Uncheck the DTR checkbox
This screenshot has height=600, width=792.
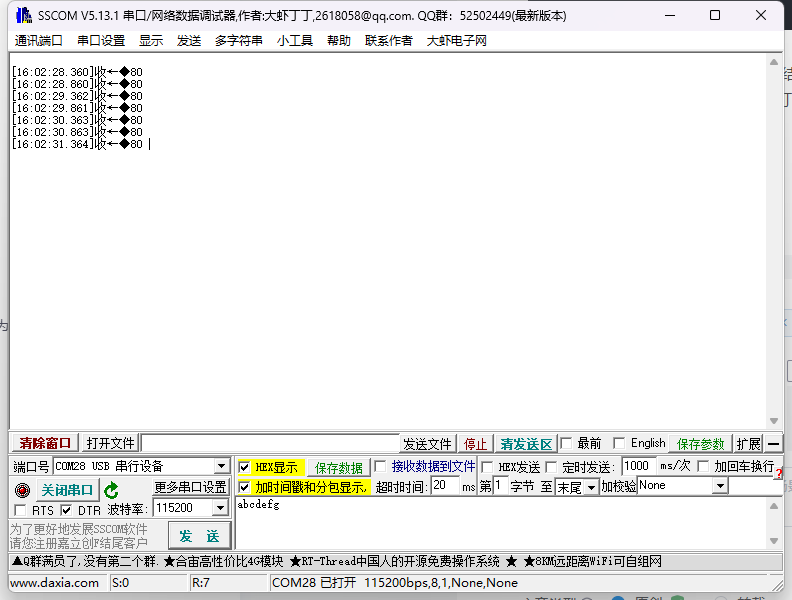(x=66, y=510)
